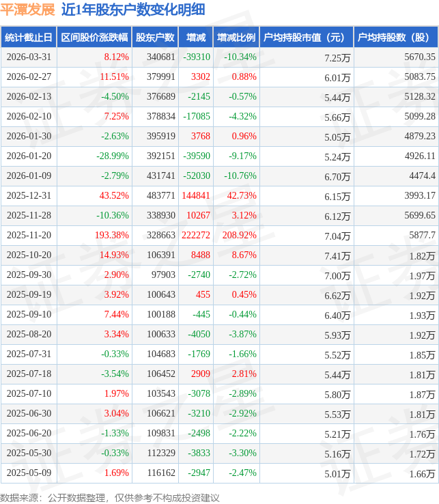
Task: Click the 户均持股市值（元）header
Action: click(306, 38)
